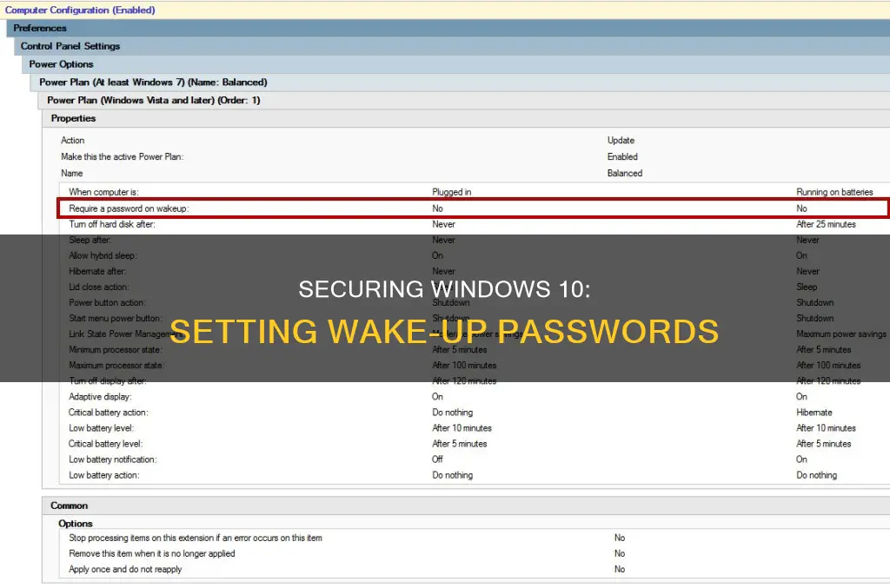Select the 'Hibernate after:' row label
Image resolution: width=890 pixels, height=588 pixels.
pos(97,272)
